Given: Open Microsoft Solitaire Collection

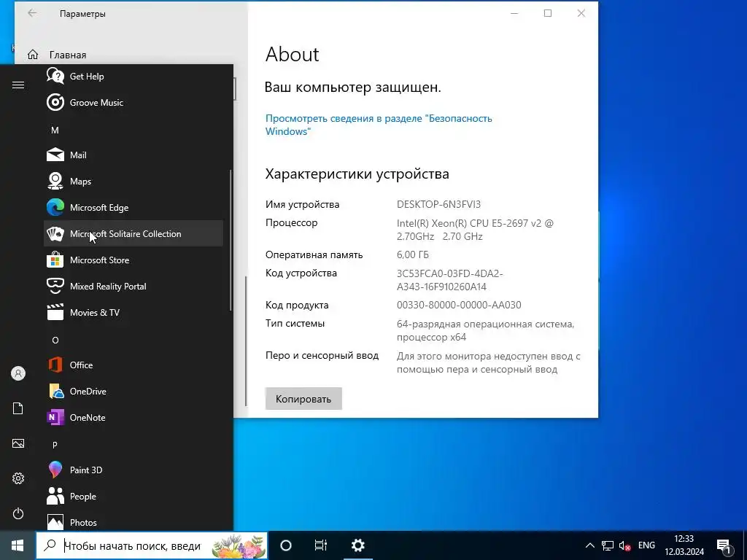Looking at the screenshot, I should pyautogui.click(x=133, y=233).
